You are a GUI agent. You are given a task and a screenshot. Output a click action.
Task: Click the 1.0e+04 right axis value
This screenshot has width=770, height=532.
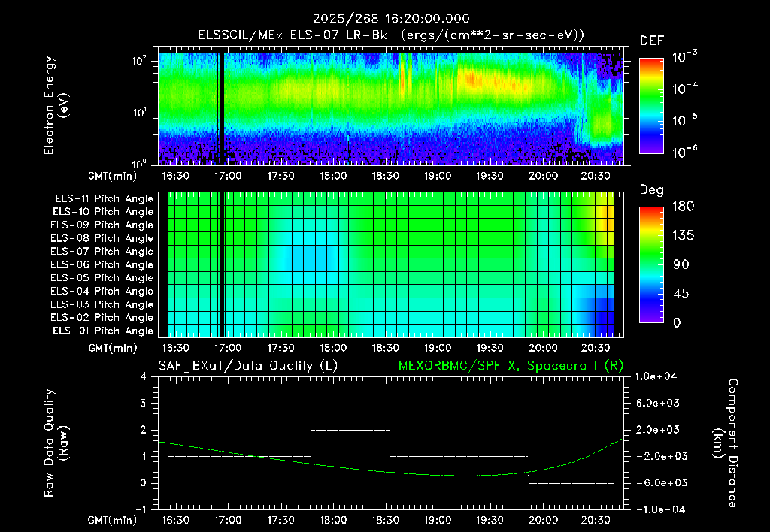(x=656, y=376)
